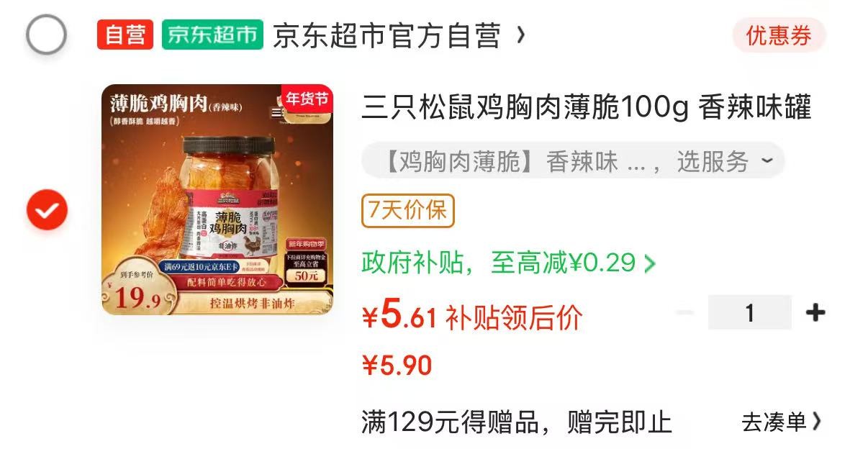Open the 优惠券 coupon button
This screenshot has width=868, height=449.
pyautogui.click(x=779, y=35)
